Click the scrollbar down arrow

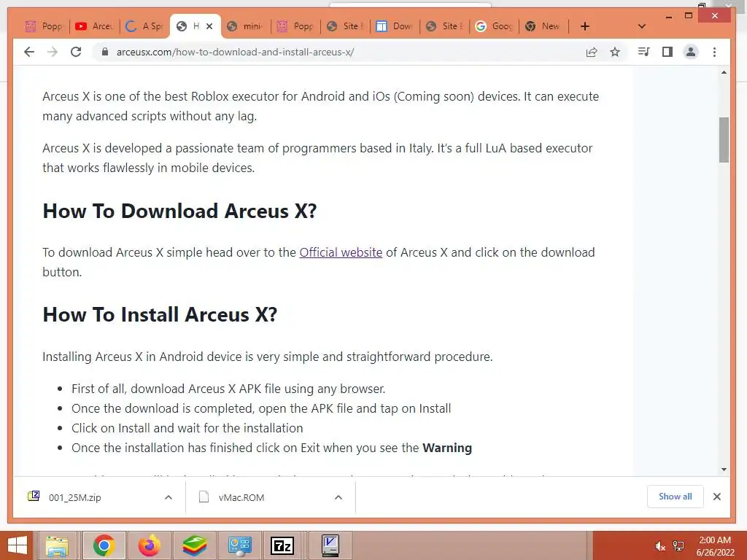click(x=724, y=469)
